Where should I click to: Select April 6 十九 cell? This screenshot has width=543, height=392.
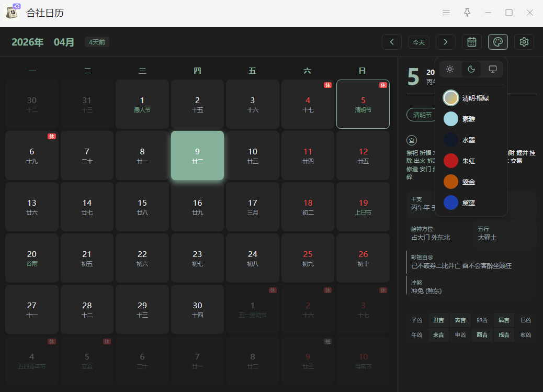coord(32,155)
